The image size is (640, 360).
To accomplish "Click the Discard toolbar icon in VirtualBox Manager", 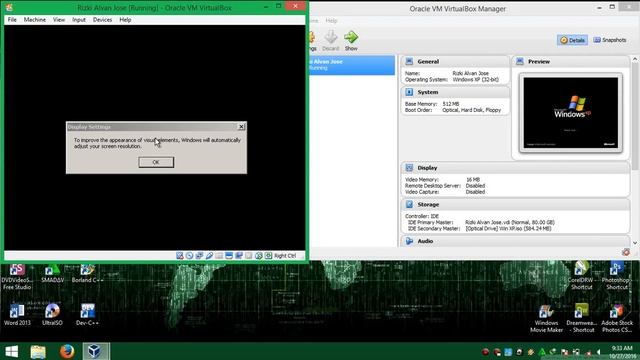I will tap(331, 38).
